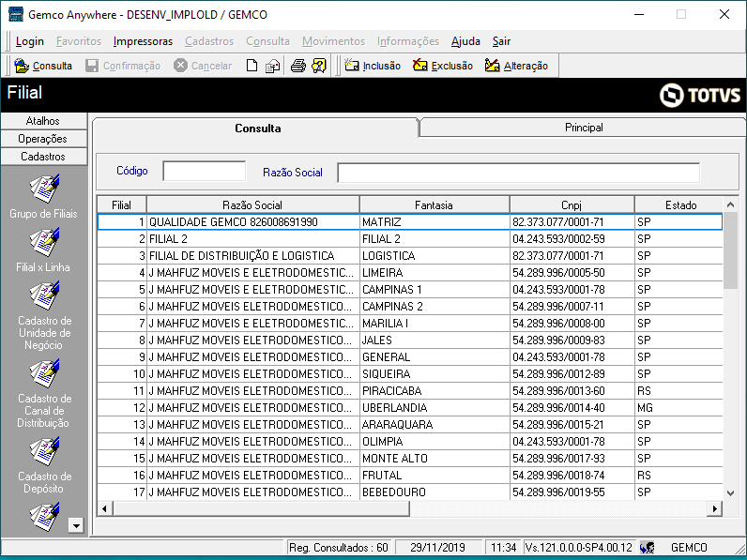Click the UBERLANDIA cell
Image resolution: width=747 pixels, height=560 pixels.
pyautogui.click(x=434, y=408)
